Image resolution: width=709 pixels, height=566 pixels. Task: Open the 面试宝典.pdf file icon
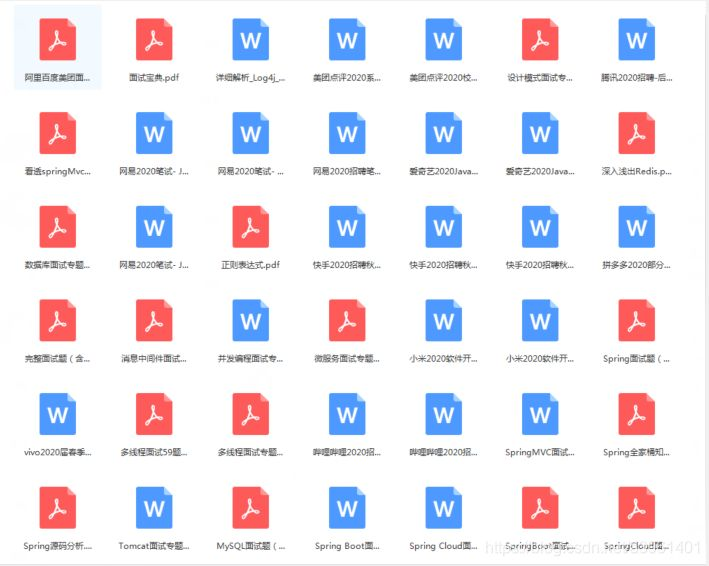[x=154, y=39]
